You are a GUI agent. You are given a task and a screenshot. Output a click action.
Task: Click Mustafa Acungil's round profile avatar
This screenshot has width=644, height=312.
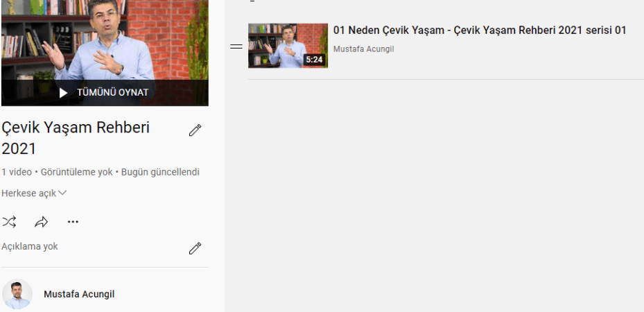tap(17, 294)
